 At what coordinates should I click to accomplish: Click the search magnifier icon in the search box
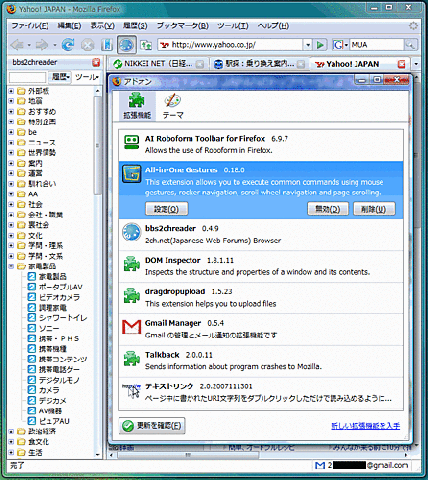pyautogui.click(x=410, y=45)
